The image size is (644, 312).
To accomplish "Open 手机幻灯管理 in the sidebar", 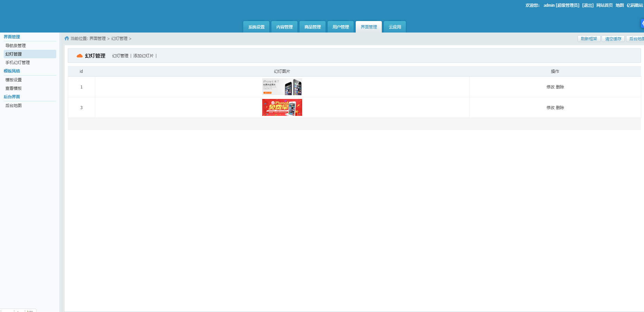I will point(18,63).
